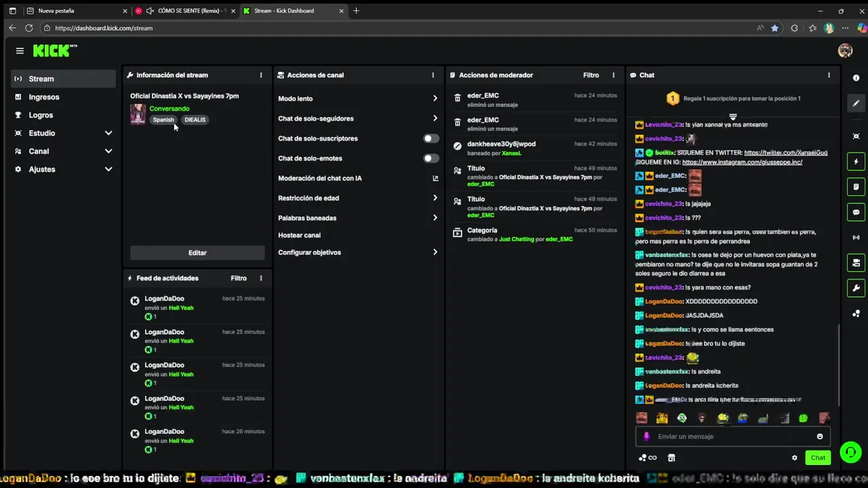The image size is (868, 488).
Task: Open options menu of Feed de actividades panel
Action: click(261, 278)
